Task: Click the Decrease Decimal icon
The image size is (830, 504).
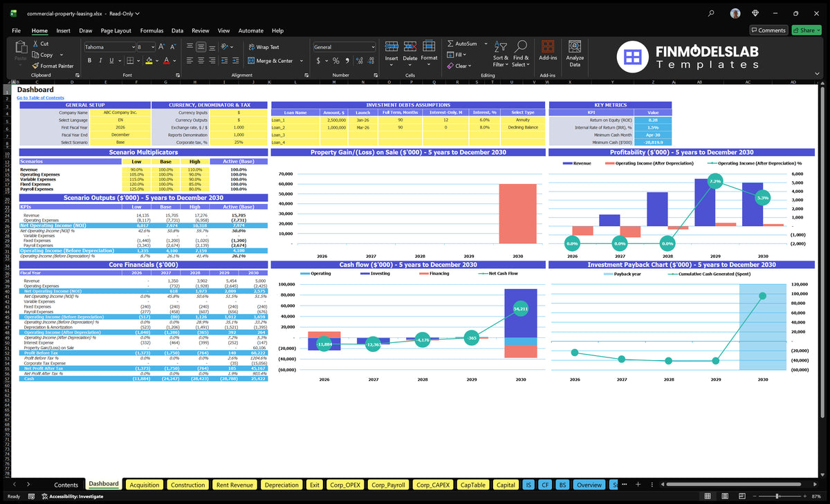Action: pyautogui.click(x=370, y=61)
